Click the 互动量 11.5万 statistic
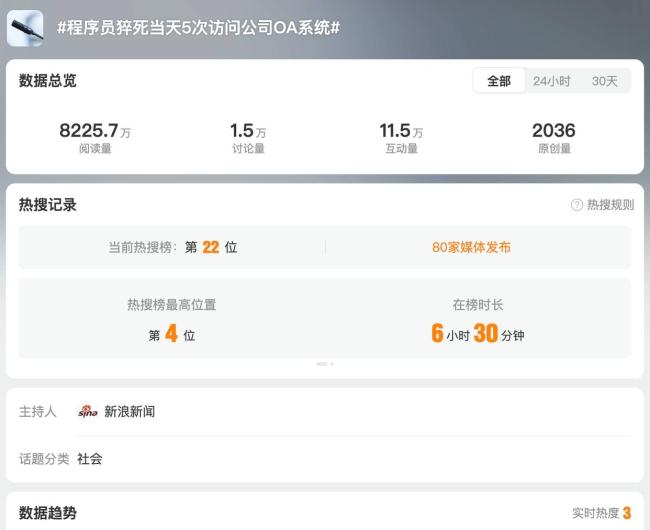Screen dimensions: 650x530 click(x=401, y=138)
